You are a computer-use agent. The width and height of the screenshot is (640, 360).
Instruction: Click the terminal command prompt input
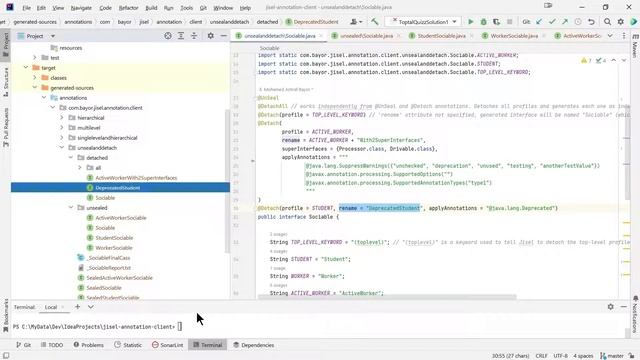(180, 327)
